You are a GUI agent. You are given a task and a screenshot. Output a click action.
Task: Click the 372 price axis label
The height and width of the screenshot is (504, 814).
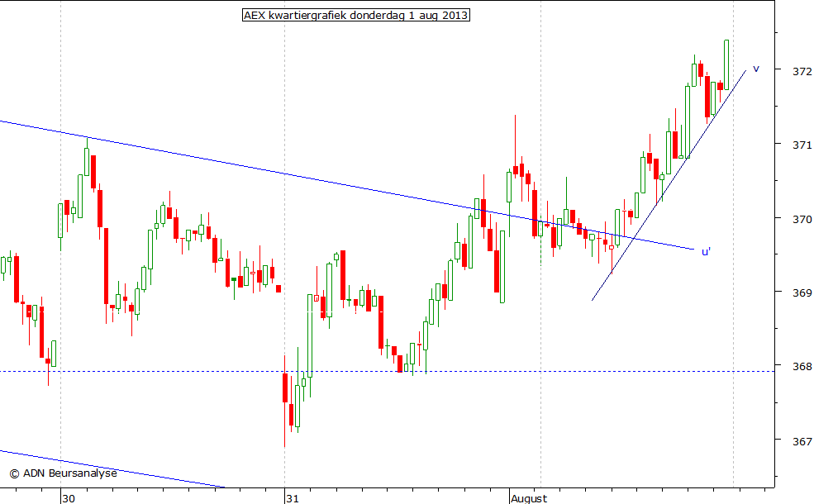(802, 71)
